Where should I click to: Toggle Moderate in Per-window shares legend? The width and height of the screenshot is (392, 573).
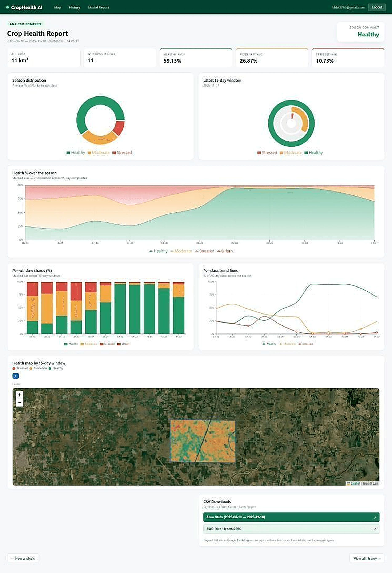pyautogui.click(x=89, y=344)
